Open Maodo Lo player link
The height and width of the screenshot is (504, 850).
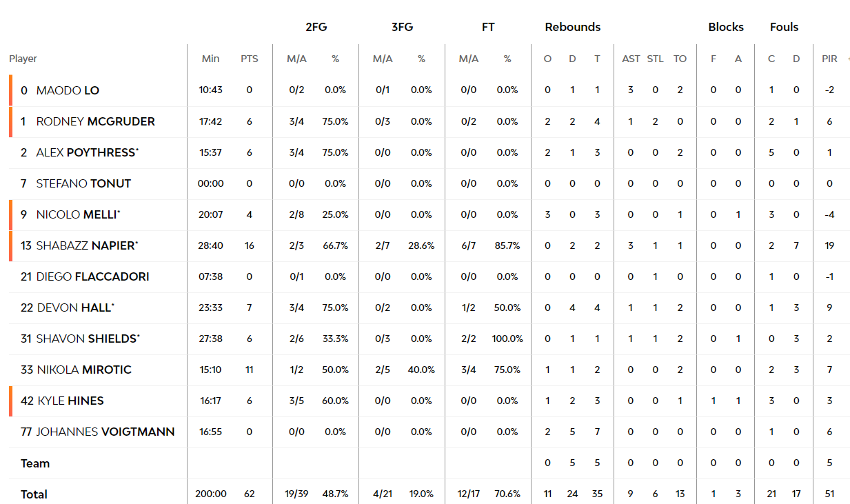coord(68,90)
